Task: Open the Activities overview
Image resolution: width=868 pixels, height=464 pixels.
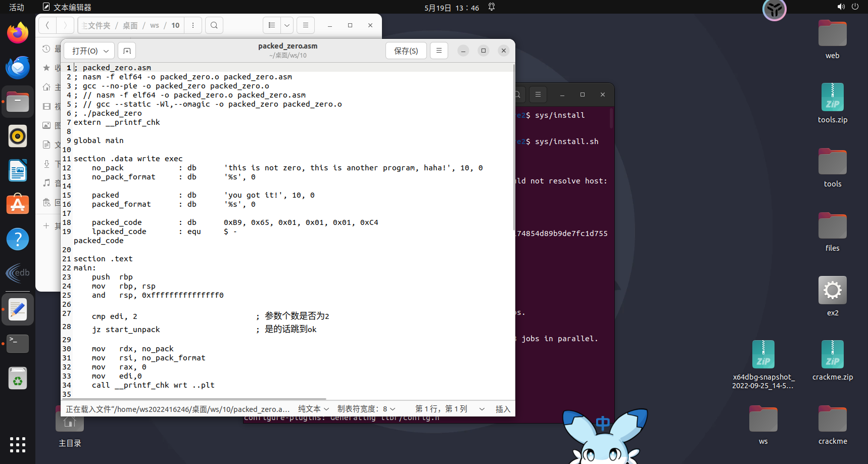Action: (x=17, y=7)
